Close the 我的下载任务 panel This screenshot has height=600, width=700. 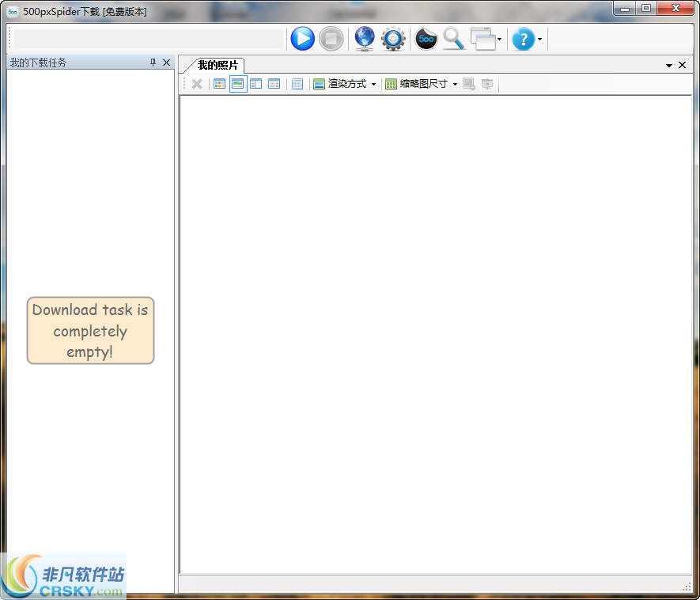167,63
